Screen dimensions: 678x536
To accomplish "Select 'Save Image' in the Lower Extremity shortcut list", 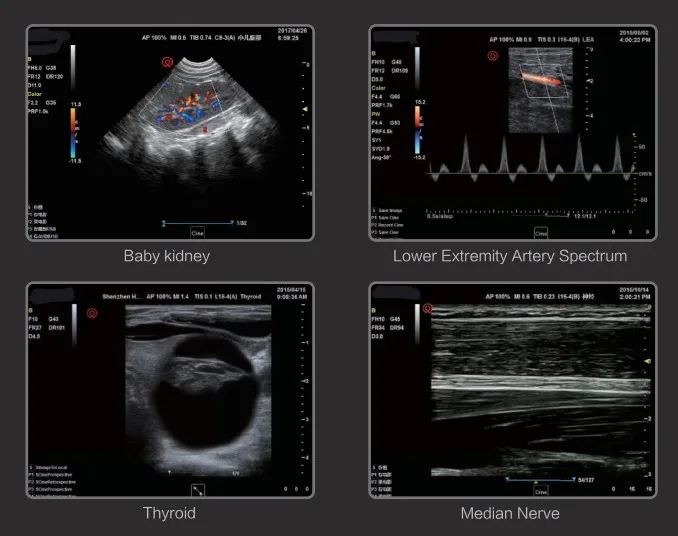I will [390, 211].
